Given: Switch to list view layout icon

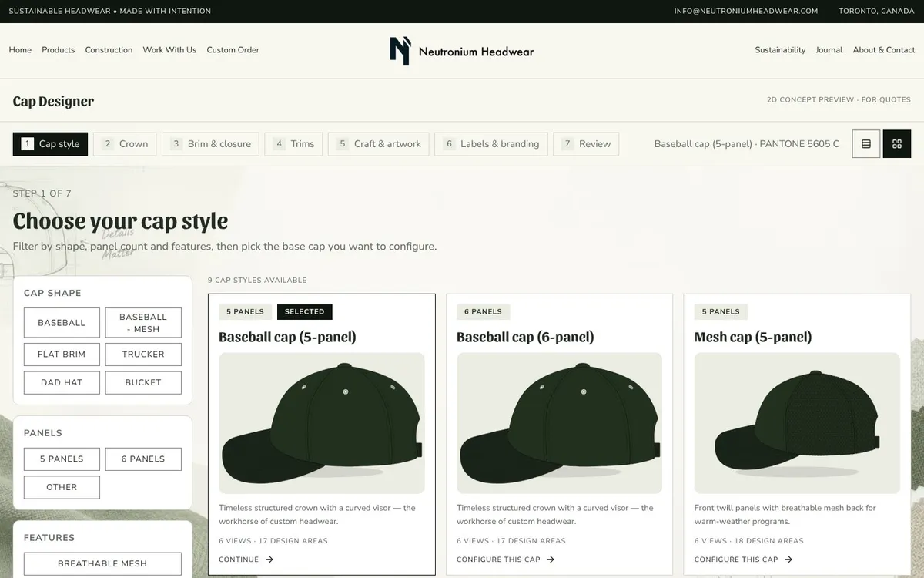Looking at the screenshot, I should 866,144.
